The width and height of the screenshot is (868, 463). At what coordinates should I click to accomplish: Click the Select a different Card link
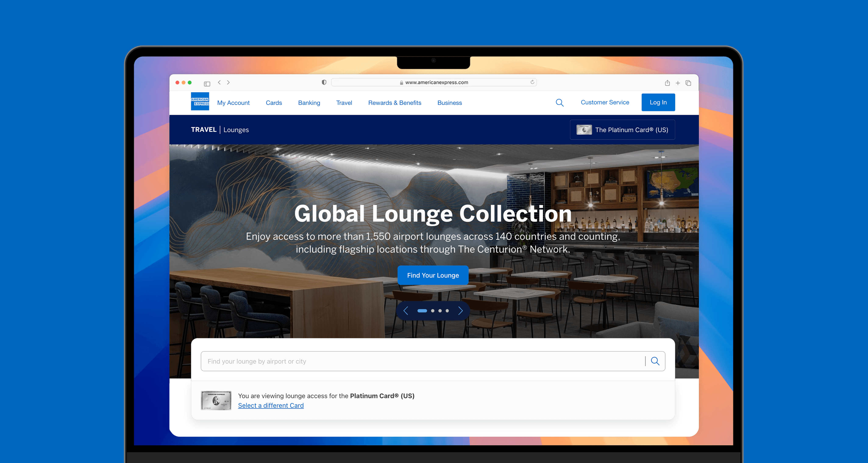point(271,405)
